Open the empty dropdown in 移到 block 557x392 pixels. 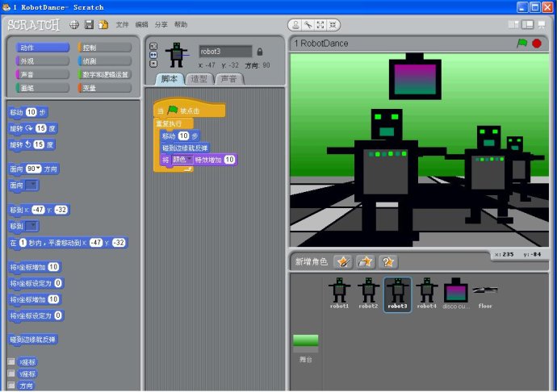click(x=31, y=226)
